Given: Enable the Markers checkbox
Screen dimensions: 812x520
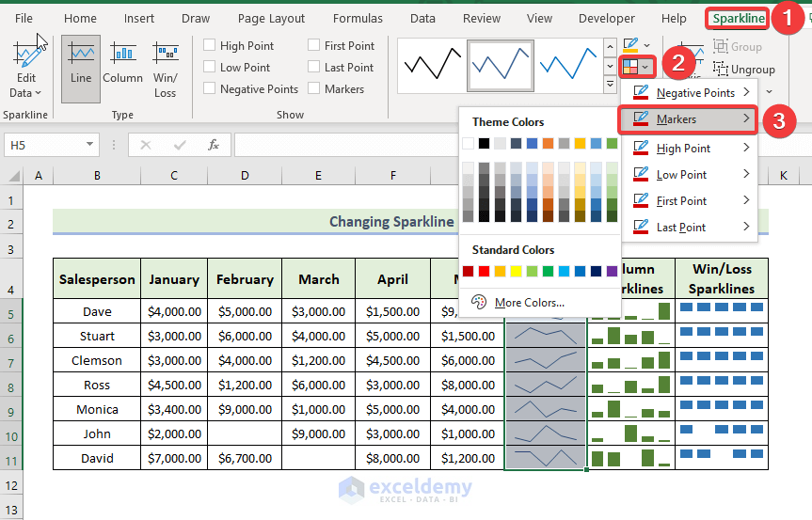Looking at the screenshot, I should (313, 89).
